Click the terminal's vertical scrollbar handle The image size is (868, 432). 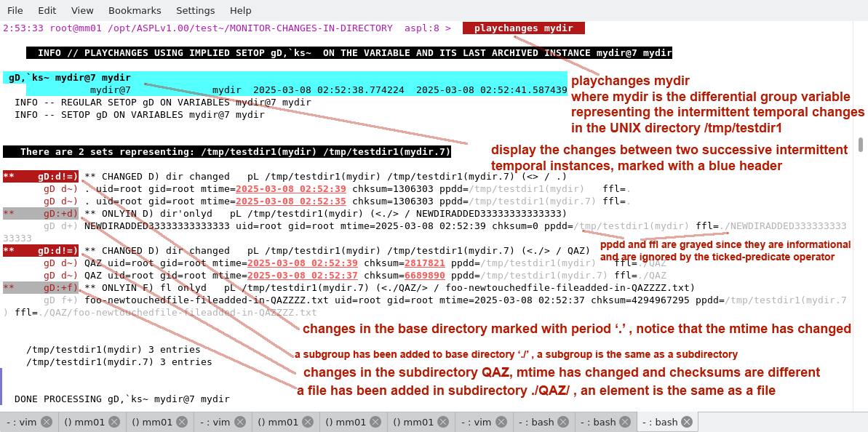point(861,144)
